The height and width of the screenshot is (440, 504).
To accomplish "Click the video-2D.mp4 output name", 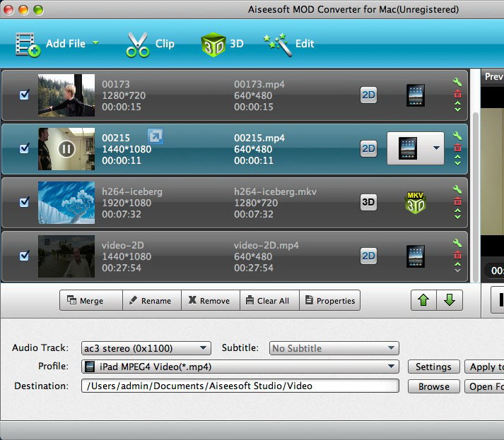I will [x=266, y=245].
